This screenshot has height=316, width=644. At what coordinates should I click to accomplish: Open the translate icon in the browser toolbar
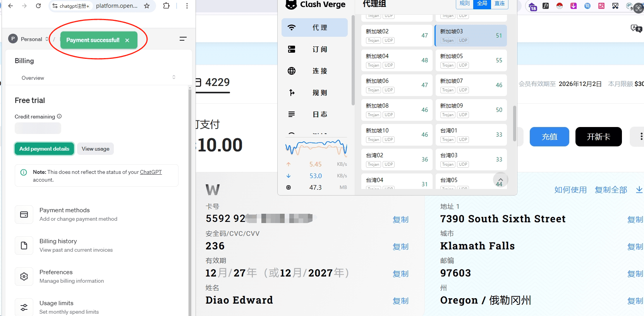[635, 28]
